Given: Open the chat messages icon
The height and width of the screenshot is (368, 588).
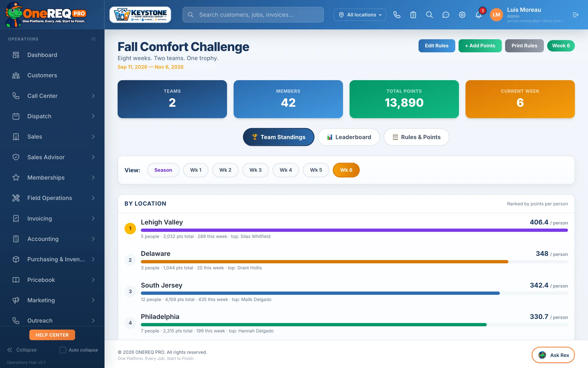Looking at the screenshot, I should pos(446,15).
